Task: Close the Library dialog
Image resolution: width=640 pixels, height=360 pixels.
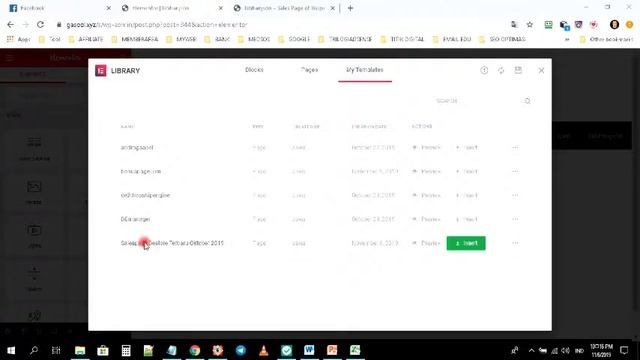Action: [x=541, y=71]
